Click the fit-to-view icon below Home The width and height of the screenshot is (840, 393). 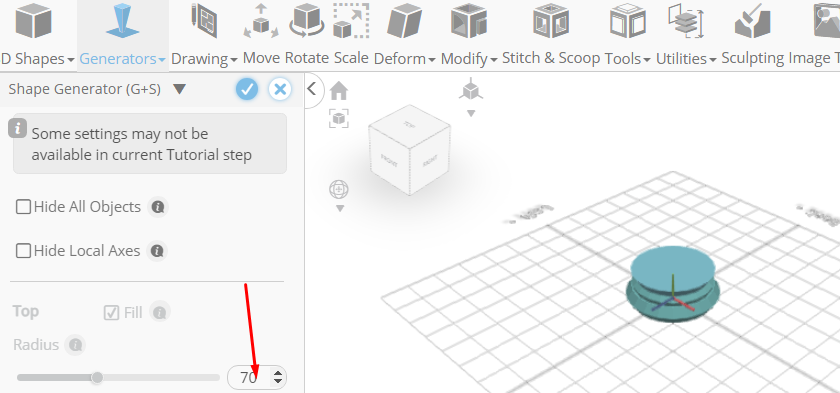(x=339, y=118)
